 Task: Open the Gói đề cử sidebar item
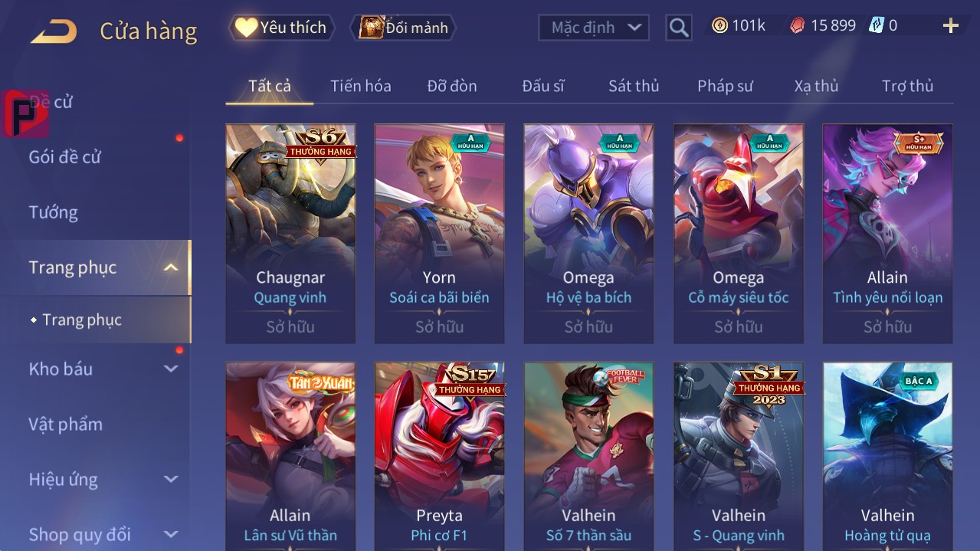click(x=65, y=157)
